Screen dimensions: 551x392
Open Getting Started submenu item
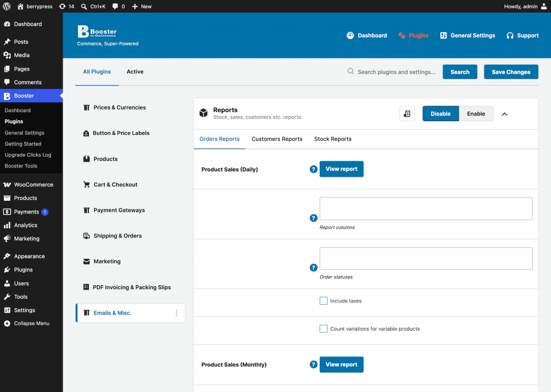[23, 144]
